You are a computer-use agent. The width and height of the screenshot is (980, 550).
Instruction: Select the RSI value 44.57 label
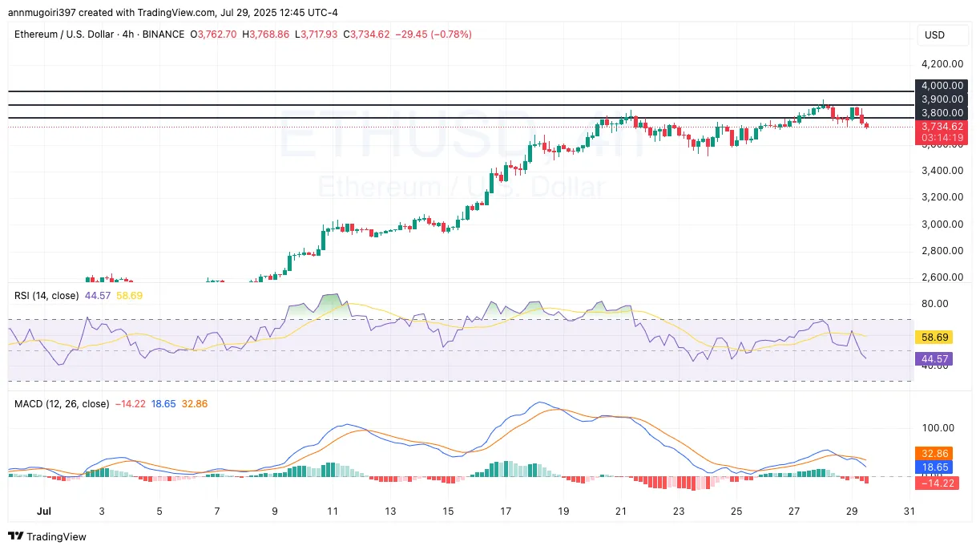point(934,359)
